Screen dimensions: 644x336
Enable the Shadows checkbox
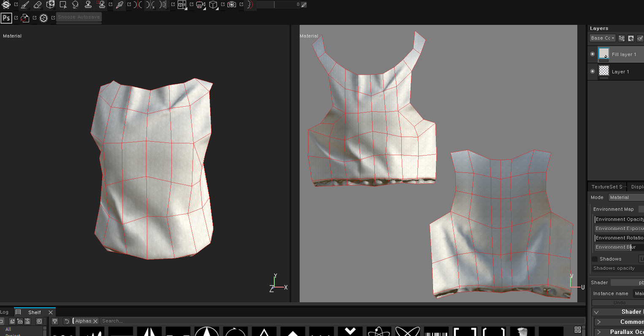click(595, 259)
